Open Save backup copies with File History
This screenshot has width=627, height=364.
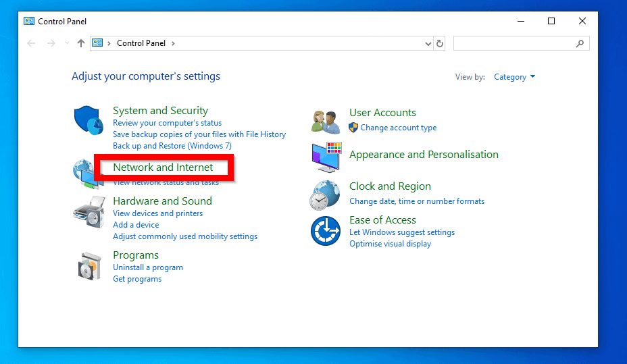199,134
